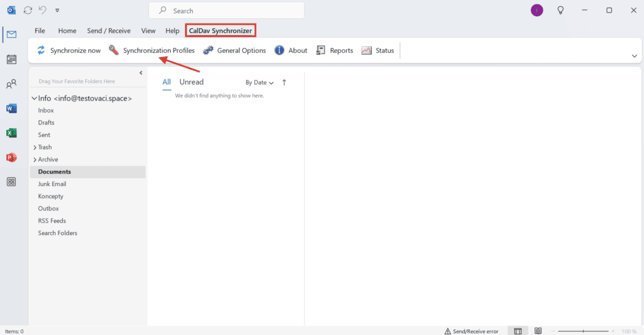Open Calendar view in left sidebar
The height and width of the screenshot is (335, 644).
[x=11, y=60]
